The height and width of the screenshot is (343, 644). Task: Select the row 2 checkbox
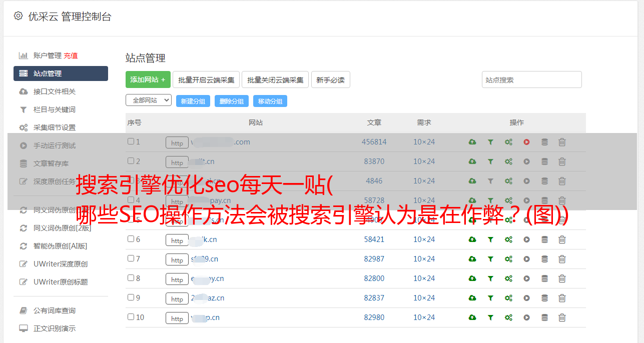(x=131, y=161)
